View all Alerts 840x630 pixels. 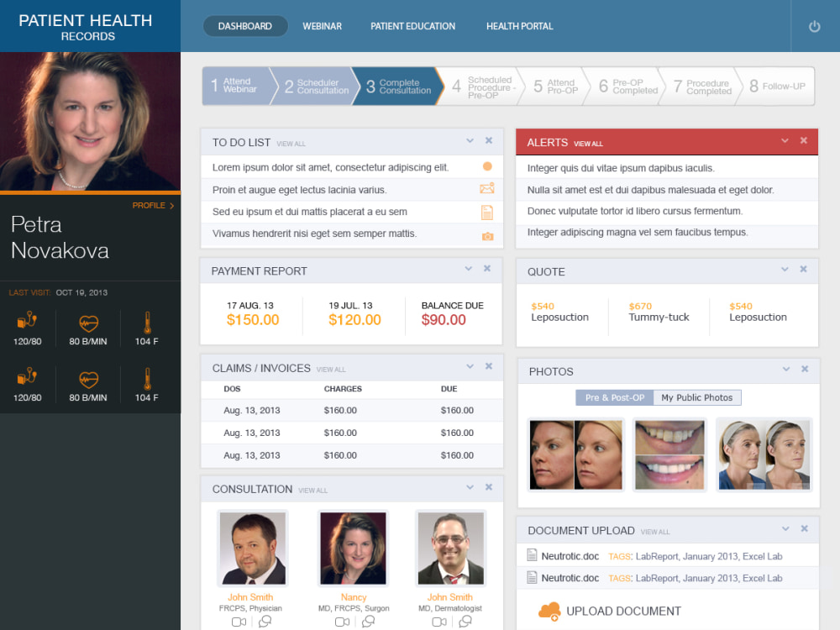coord(588,144)
